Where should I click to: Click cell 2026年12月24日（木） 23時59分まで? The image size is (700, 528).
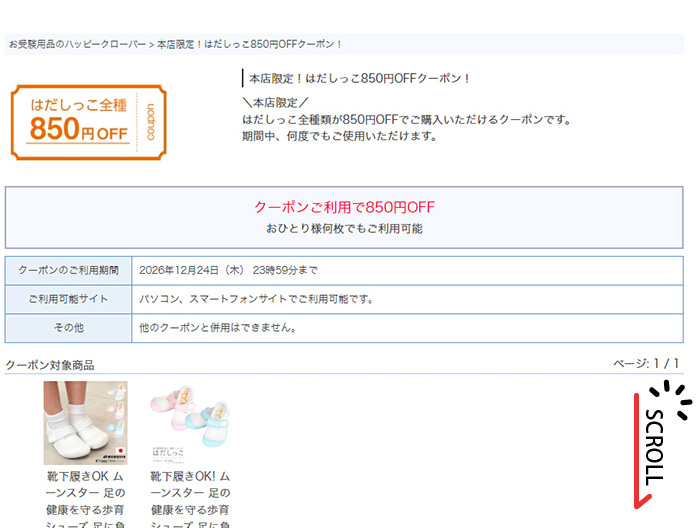407,270
